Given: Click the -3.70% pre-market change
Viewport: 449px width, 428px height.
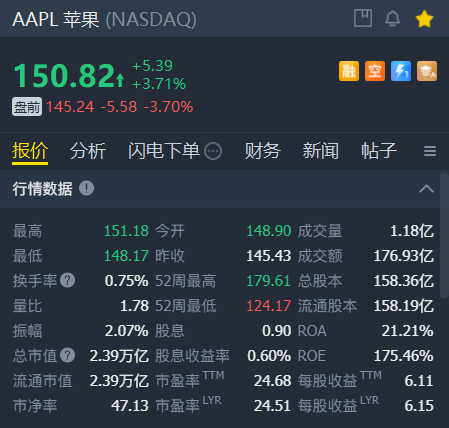Looking at the screenshot, I should pos(169,107).
